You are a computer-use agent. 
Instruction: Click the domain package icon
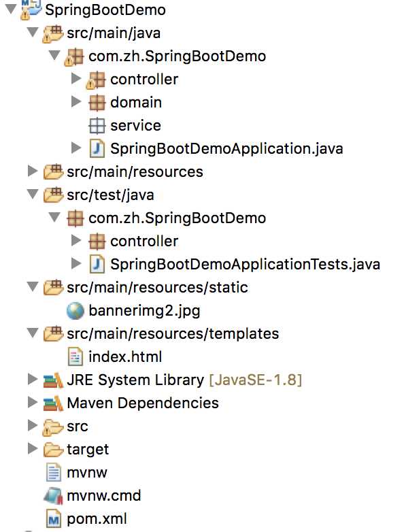pyautogui.click(x=97, y=103)
